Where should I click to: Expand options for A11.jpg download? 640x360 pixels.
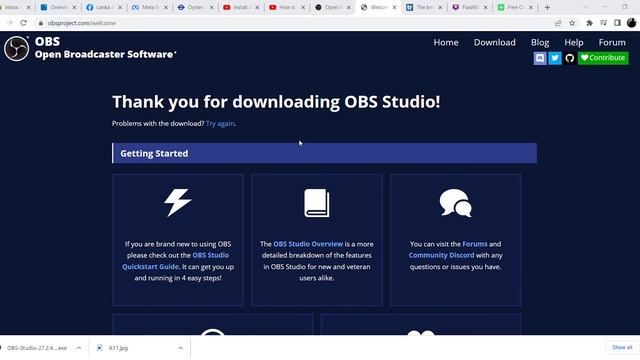pos(180,348)
